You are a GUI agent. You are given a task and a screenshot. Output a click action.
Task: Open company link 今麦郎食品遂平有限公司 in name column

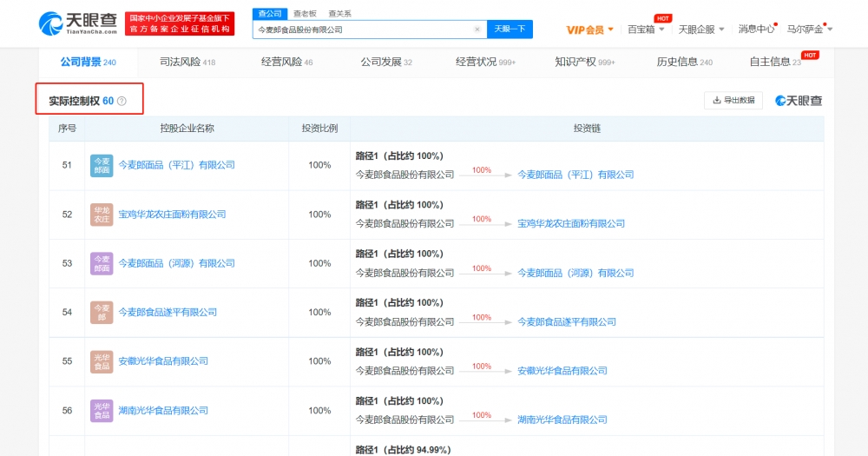(168, 313)
